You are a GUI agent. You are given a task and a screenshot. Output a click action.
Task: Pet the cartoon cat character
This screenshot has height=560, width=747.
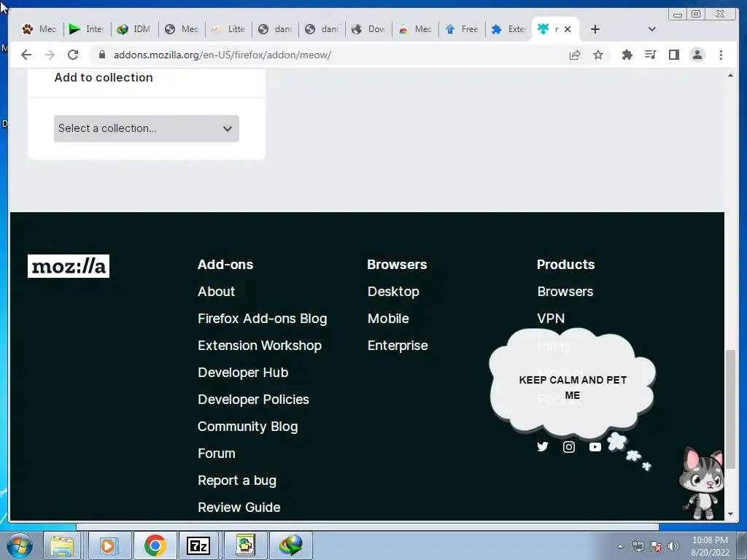pos(702,483)
